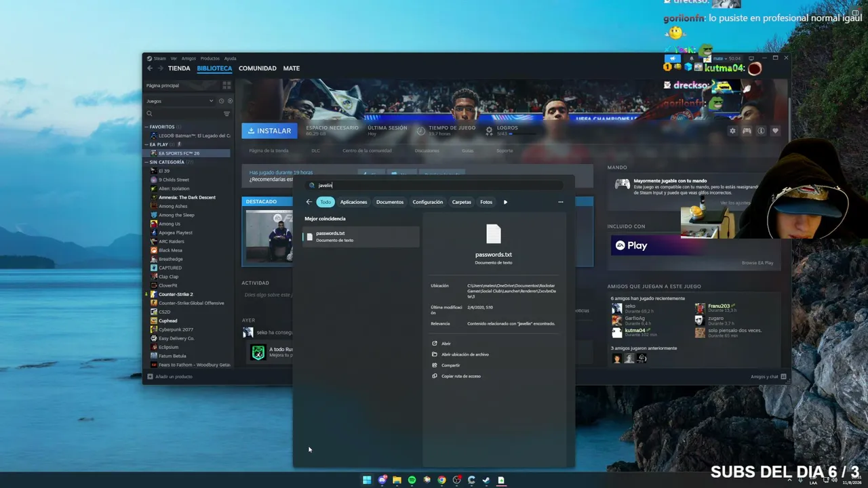Screen dimensions: 868x488
Task: Open Discord from the taskbar
Action: click(382, 480)
